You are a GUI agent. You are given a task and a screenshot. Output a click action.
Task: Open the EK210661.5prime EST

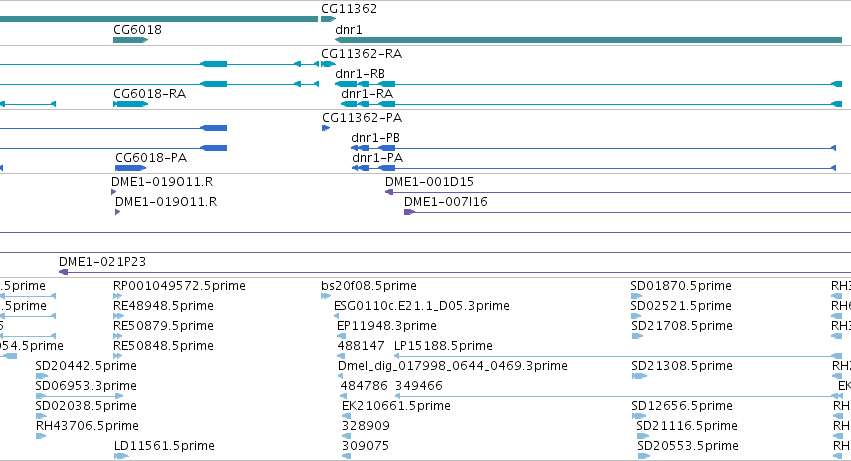[346, 416]
